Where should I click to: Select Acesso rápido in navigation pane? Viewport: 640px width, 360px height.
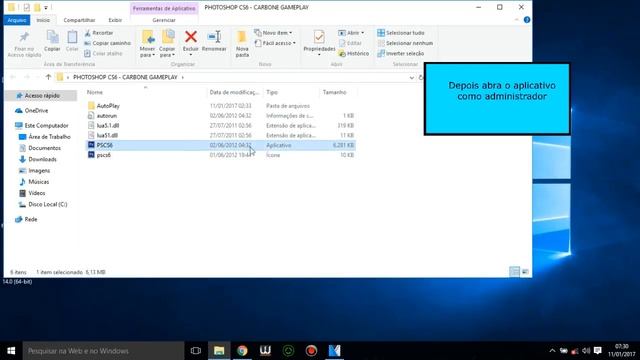tap(42, 96)
